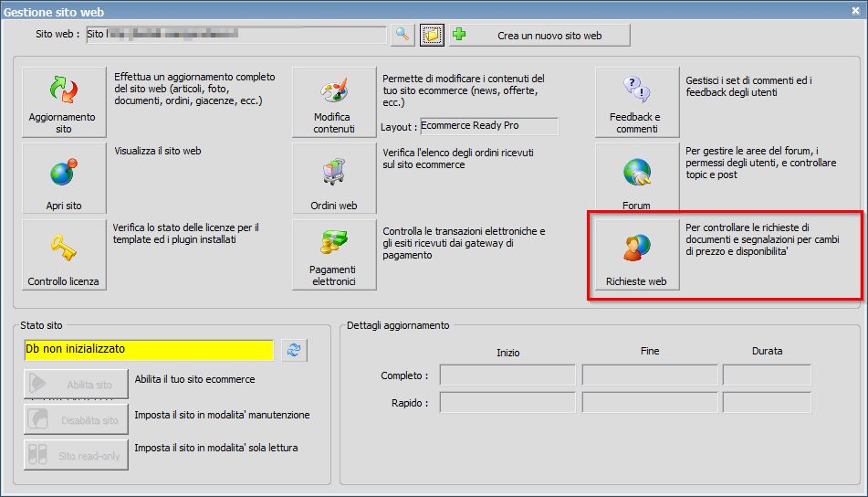Refresh site status with blue arrows icon

click(x=294, y=350)
